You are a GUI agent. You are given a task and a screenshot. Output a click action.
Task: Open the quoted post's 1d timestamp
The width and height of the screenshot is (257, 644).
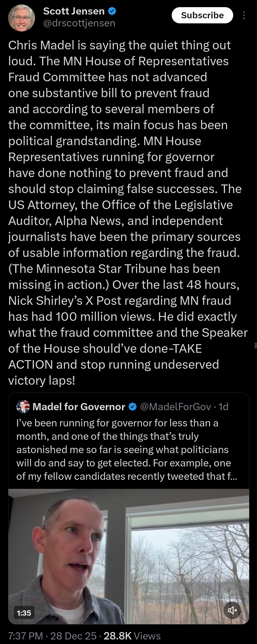click(223, 407)
